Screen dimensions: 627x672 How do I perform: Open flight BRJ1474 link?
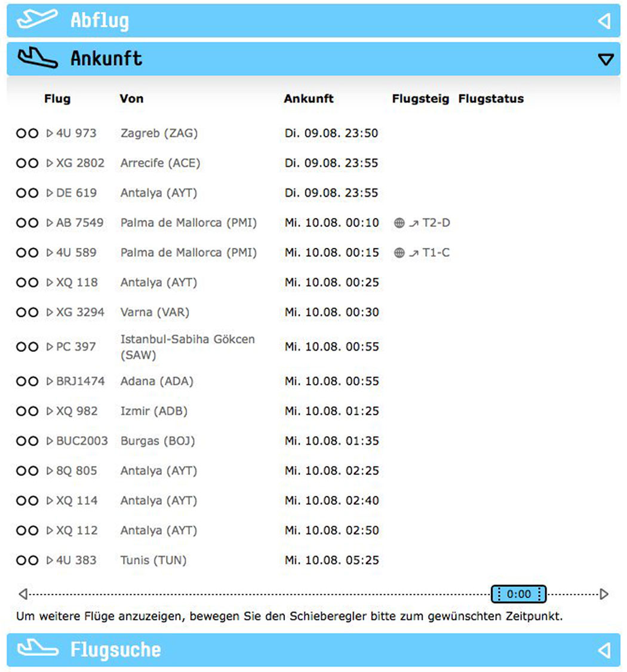click(x=81, y=382)
